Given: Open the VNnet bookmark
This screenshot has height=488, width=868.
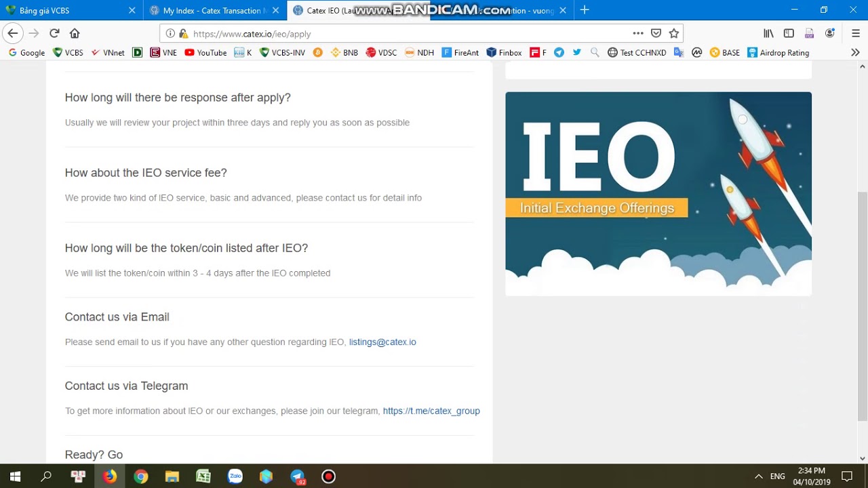Looking at the screenshot, I should pos(108,52).
